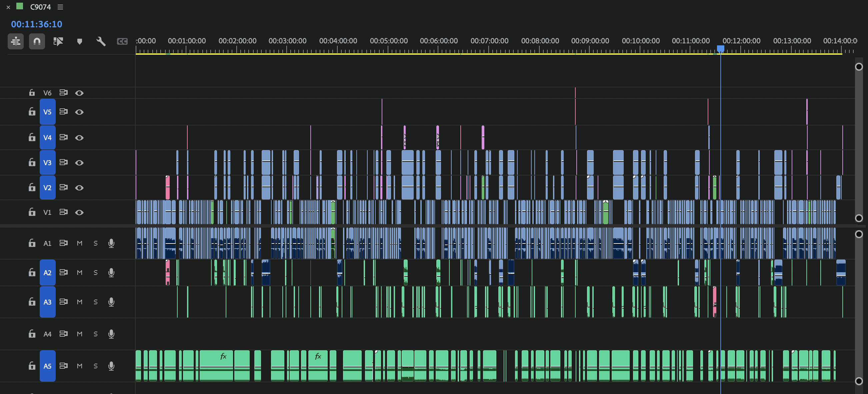Click the 00:11:36:10 playhead timecode

[x=37, y=24]
